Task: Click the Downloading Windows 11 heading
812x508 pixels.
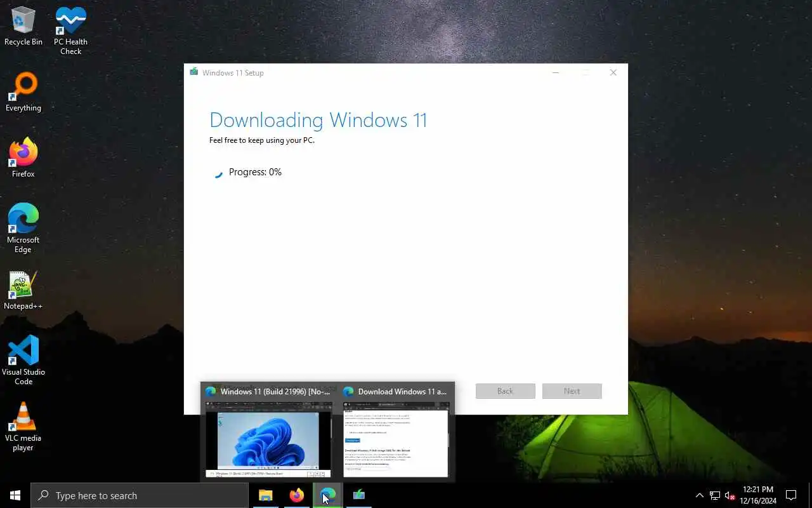Action: click(x=318, y=120)
